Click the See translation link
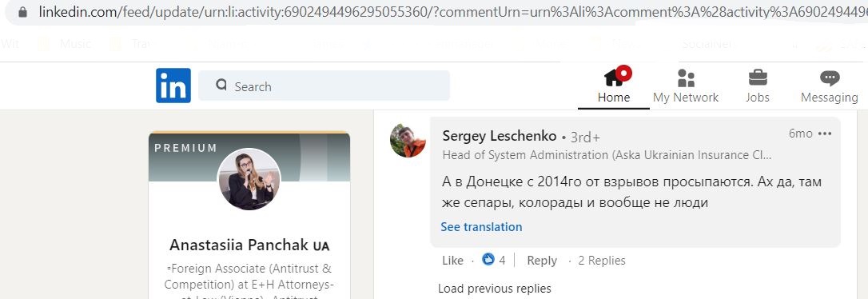 481,226
